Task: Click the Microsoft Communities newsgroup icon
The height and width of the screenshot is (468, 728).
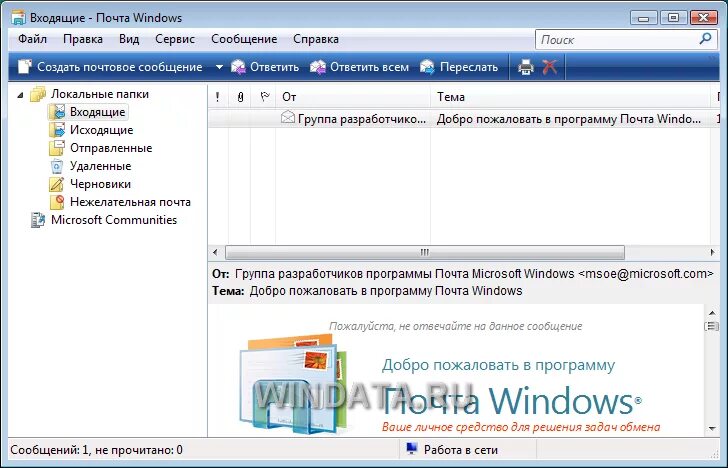Action: pos(38,220)
